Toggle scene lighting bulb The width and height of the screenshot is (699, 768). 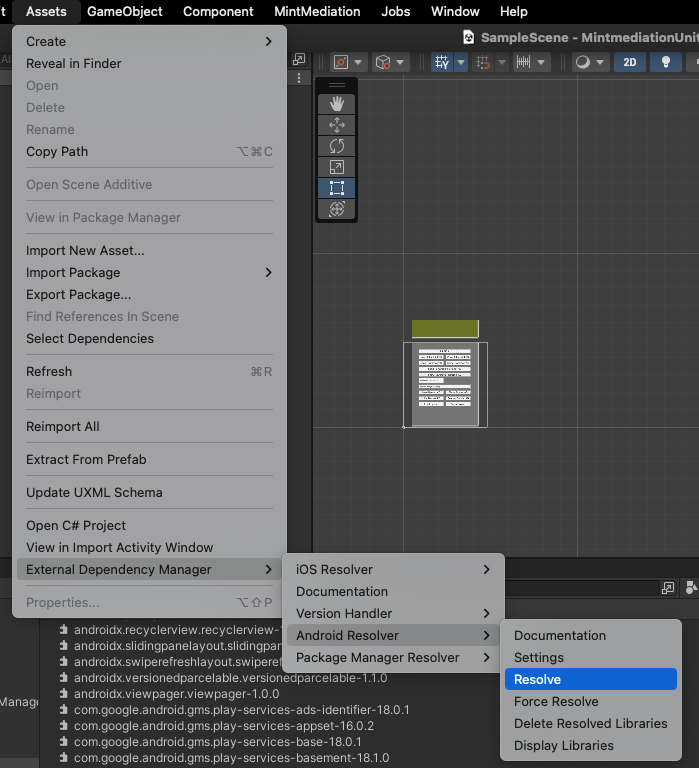pos(666,62)
